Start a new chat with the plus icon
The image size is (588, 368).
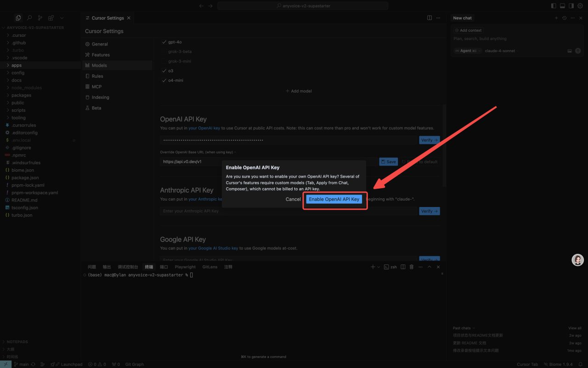556,18
